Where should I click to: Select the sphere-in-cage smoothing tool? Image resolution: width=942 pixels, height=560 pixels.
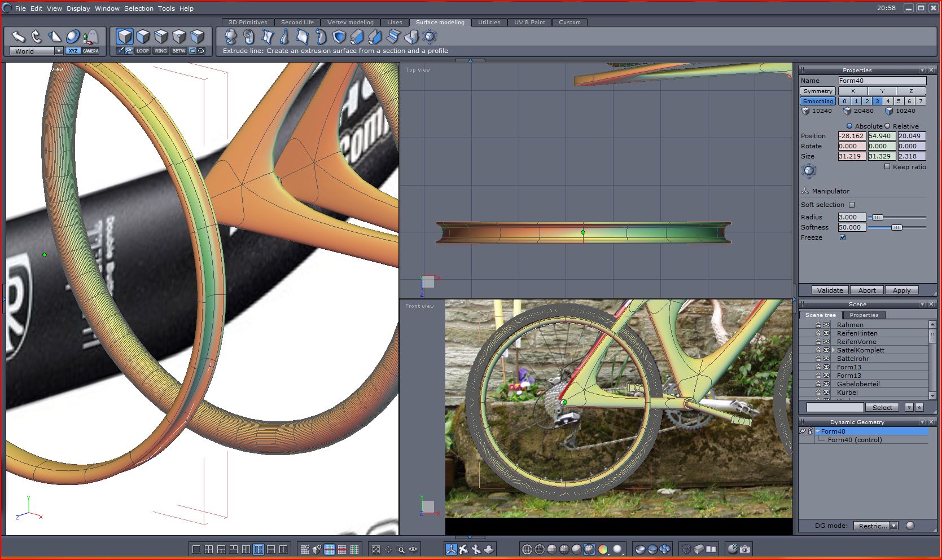(430, 37)
